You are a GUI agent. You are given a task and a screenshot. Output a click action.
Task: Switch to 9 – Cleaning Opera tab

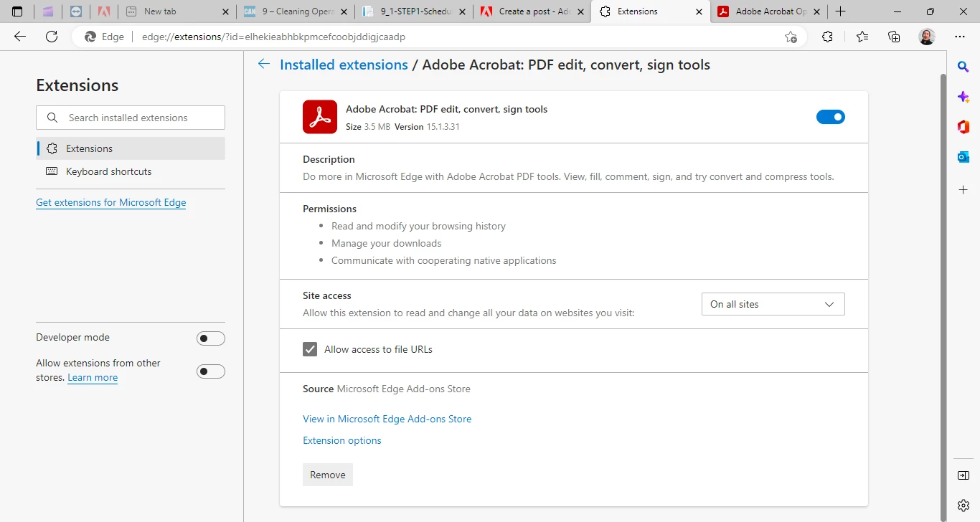(295, 11)
